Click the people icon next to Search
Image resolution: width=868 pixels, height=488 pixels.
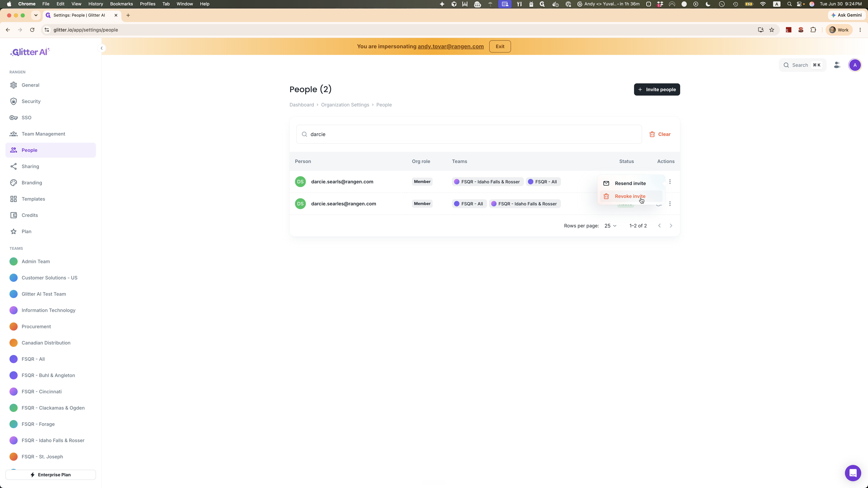tap(837, 65)
